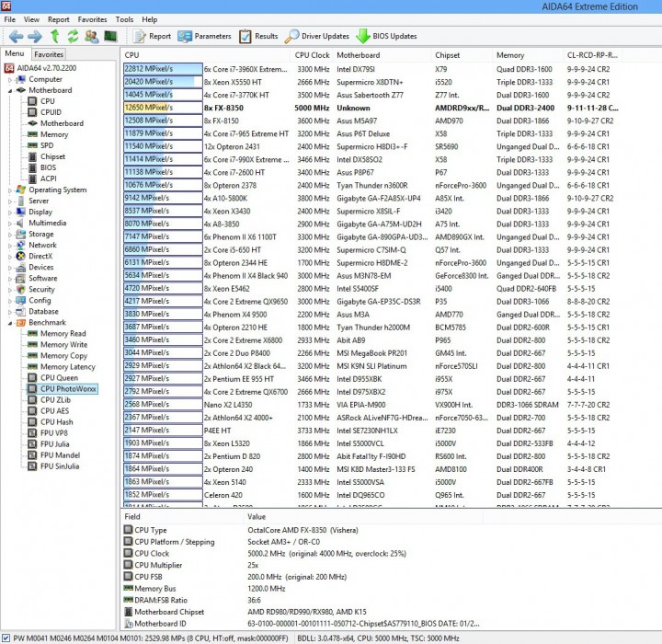Image resolution: width=662 pixels, height=644 pixels.
Task: Click the CPU icon under Motherboard
Action: point(32,101)
